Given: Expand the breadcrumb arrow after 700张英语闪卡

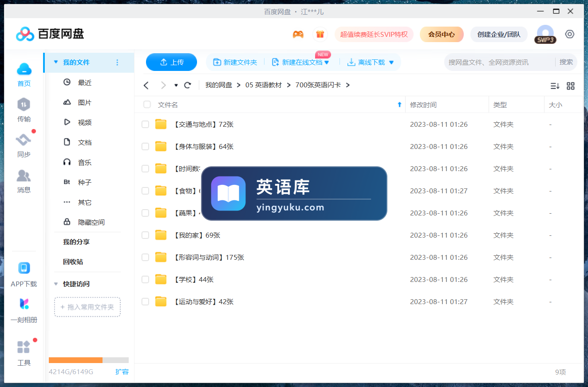Looking at the screenshot, I should click(348, 85).
